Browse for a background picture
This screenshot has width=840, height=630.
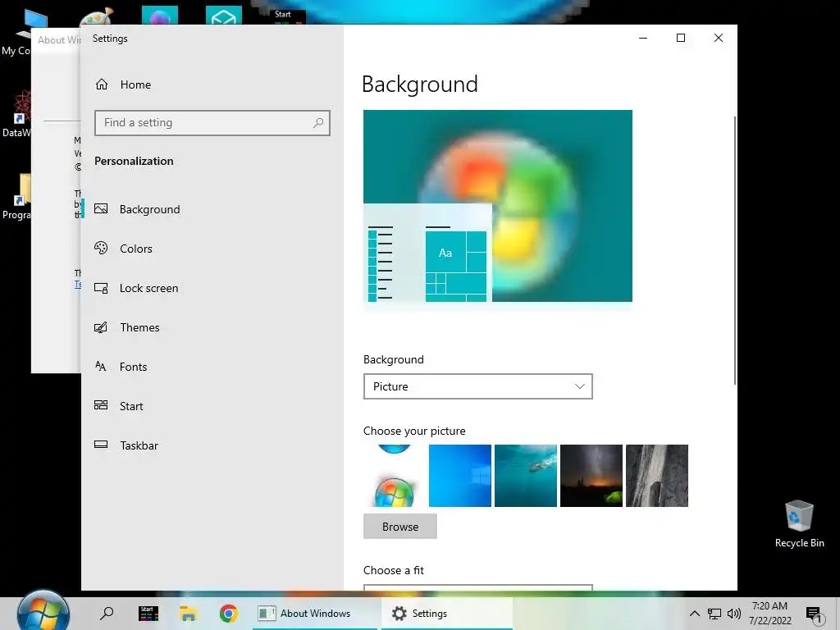400,527
